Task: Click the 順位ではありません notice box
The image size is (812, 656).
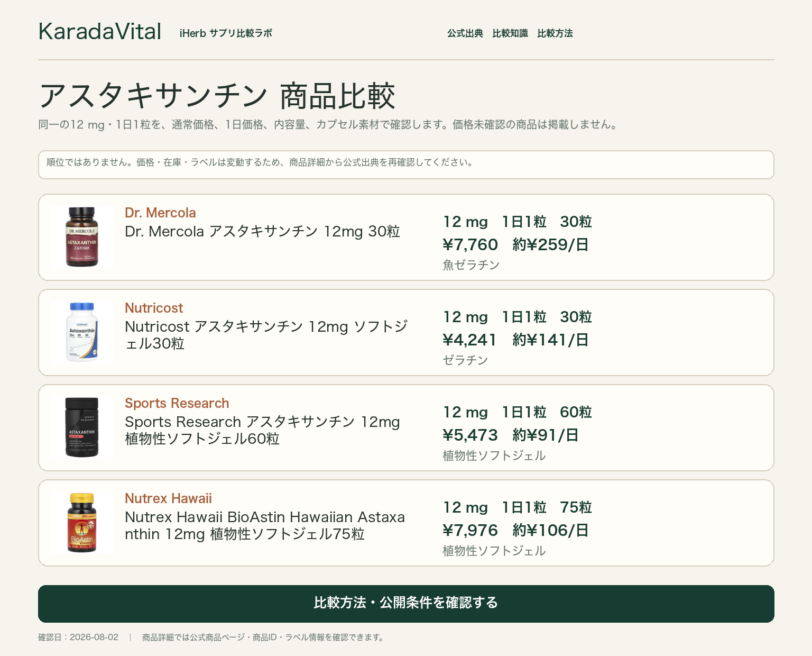Action: 406,165
